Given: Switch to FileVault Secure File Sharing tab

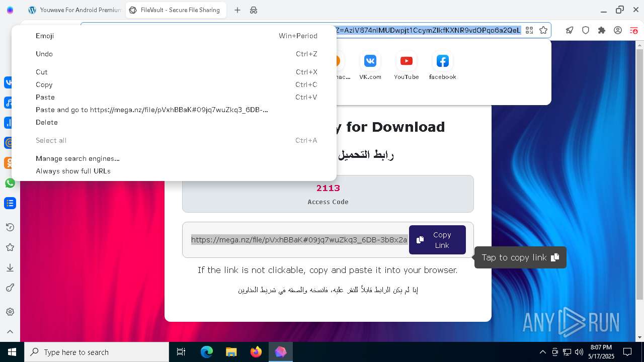Looking at the screenshot, I should tap(176, 10).
